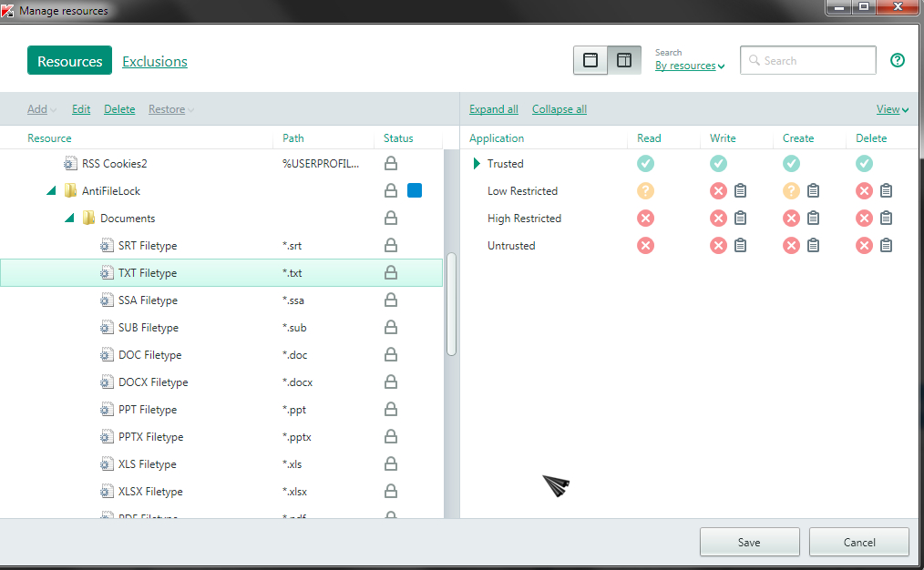Collapse the AntiFileLock folder
Screen dimensions: 924x570
click(x=51, y=191)
